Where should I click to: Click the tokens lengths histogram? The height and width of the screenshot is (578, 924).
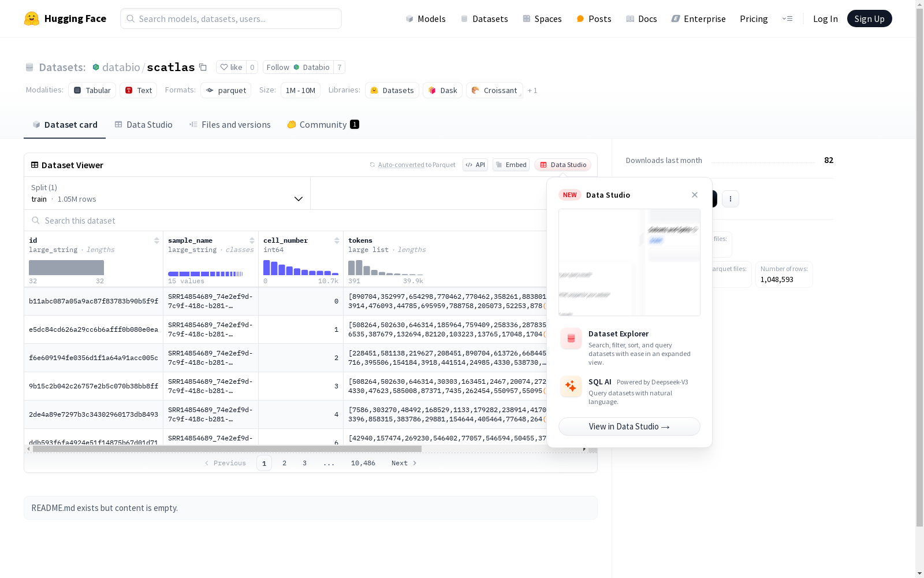[386, 268]
